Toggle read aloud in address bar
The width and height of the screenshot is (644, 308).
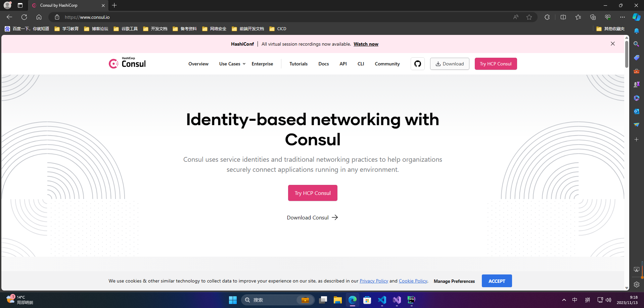click(x=516, y=17)
